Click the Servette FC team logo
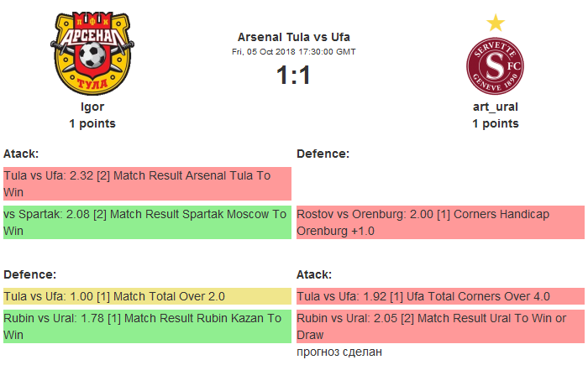Screen dimensions: 588x386 pyautogui.click(x=495, y=65)
